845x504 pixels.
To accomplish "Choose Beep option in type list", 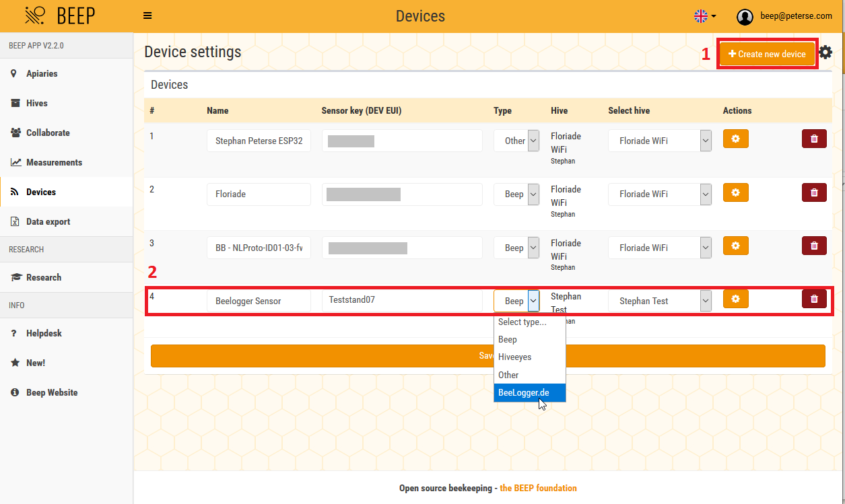I will coord(530,340).
